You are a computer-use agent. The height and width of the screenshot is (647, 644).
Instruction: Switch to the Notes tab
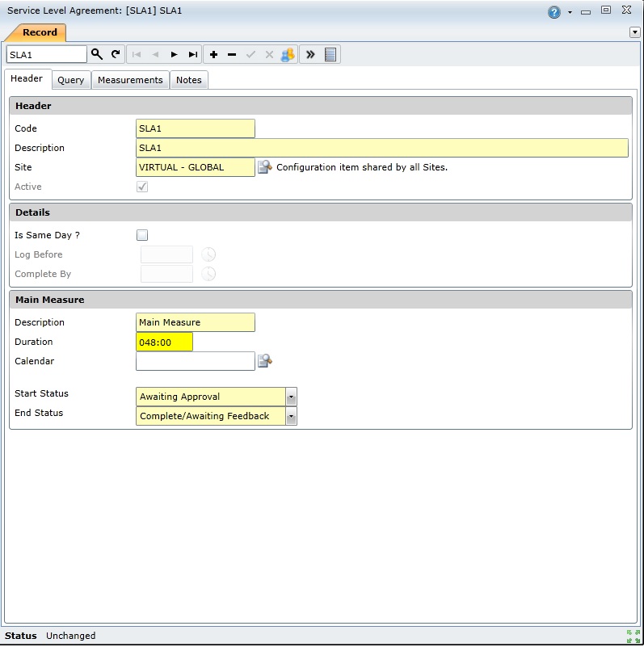tap(188, 80)
